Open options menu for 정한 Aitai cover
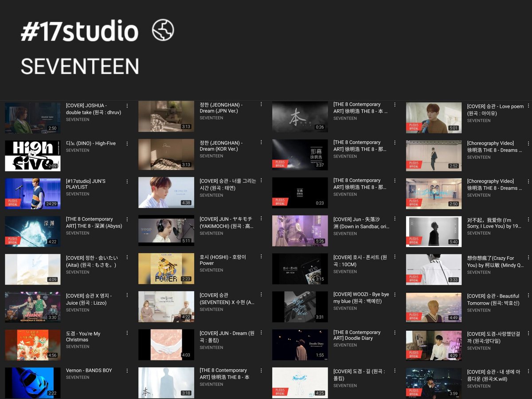532x399 pixels. pyautogui.click(x=127, y=258)
